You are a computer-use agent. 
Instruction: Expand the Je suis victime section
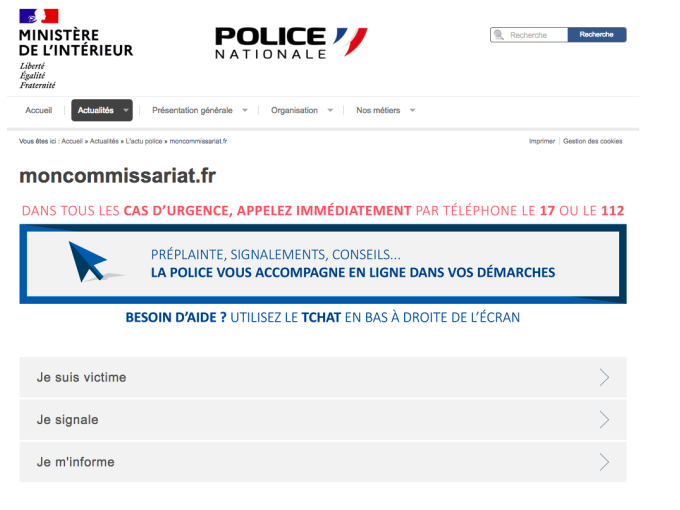[x=323, y=377]
